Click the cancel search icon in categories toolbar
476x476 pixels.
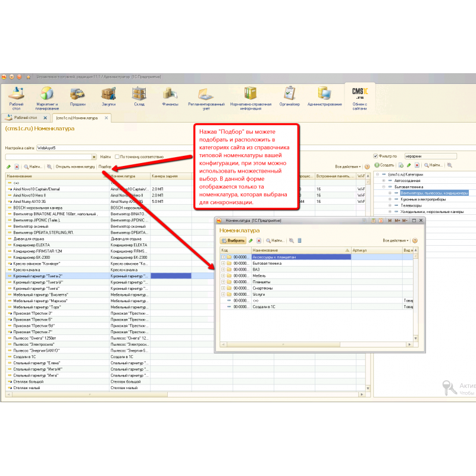point(450,165)
